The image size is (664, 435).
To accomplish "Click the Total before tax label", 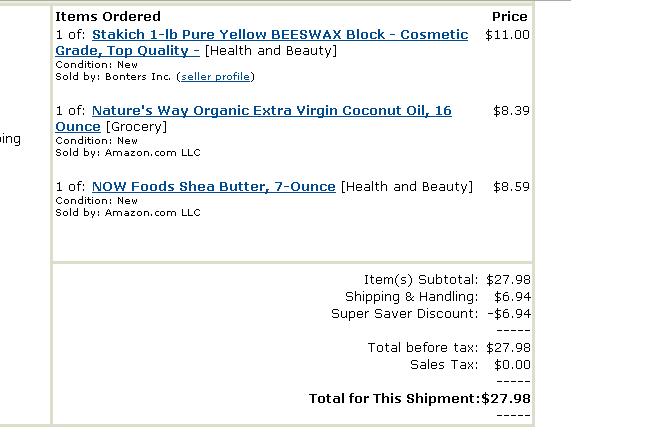I will coord(422,348).
